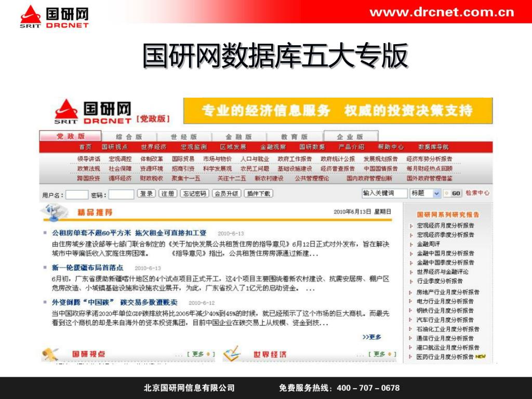Open the 经济形势分析报告 link
This screenshot has width=532, height=399.
point(429,159)
